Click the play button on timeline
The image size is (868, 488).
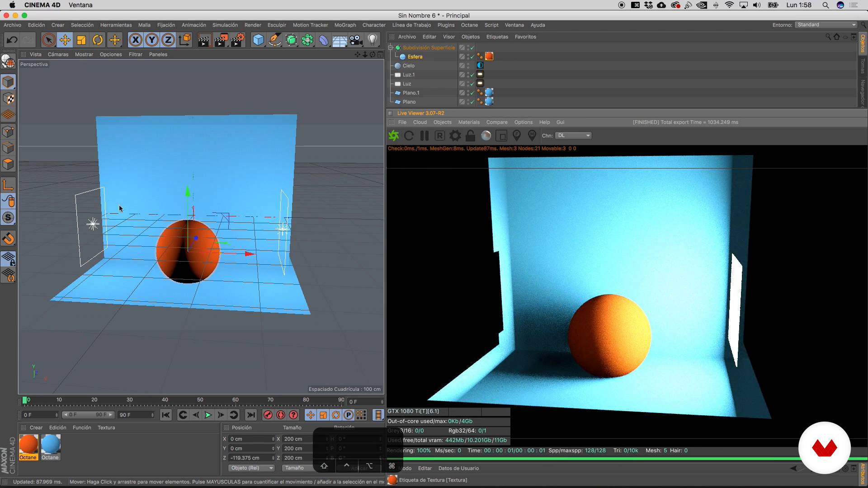208,415
